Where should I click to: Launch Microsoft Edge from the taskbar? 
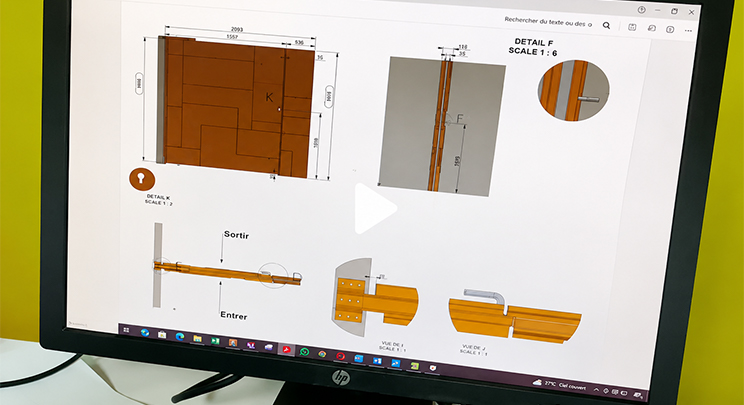180,337
